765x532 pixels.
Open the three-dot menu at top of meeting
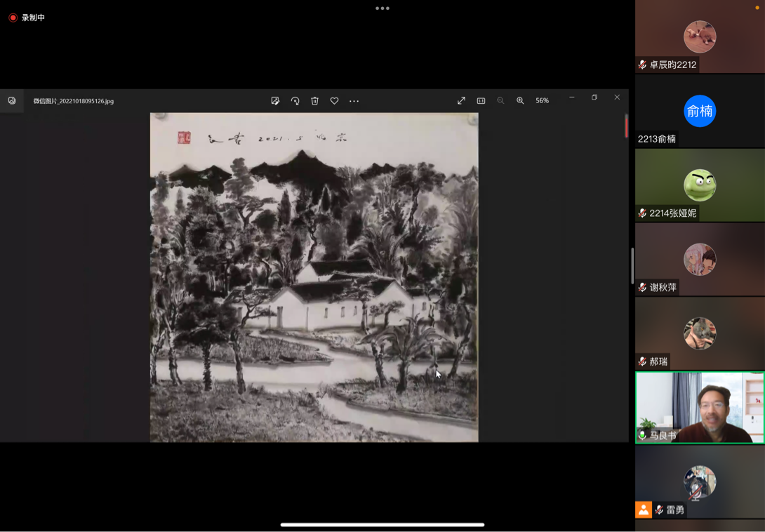[x=382, y=8]
